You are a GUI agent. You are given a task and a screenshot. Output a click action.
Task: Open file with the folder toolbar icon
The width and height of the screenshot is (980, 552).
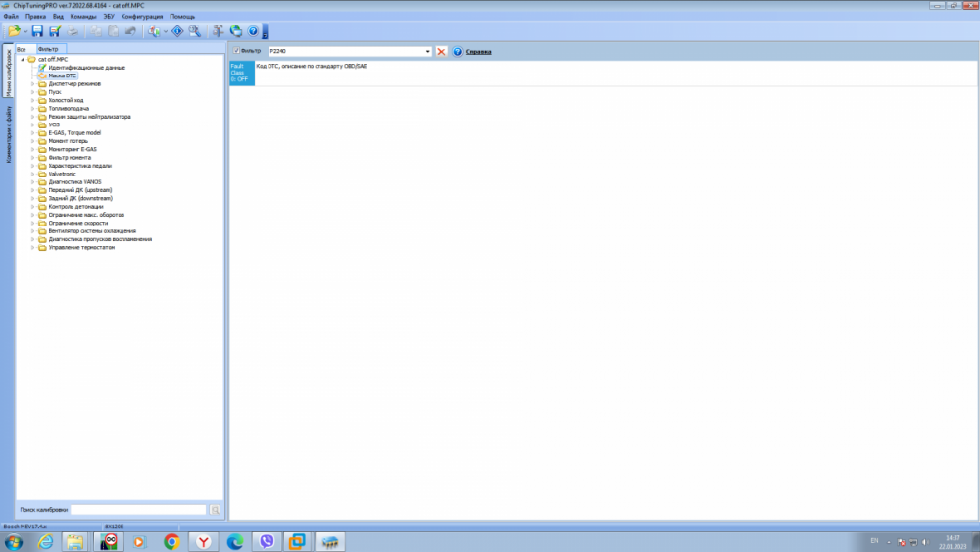click(14, 31)
